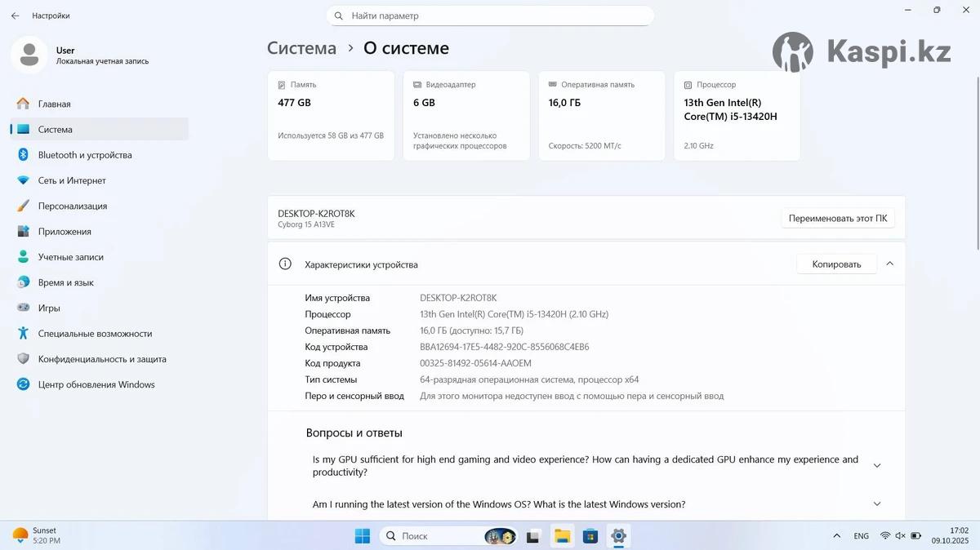The image size is (980, 550).
Task: Select Приложения in the sidebar
Action: [x=65, y=232]
